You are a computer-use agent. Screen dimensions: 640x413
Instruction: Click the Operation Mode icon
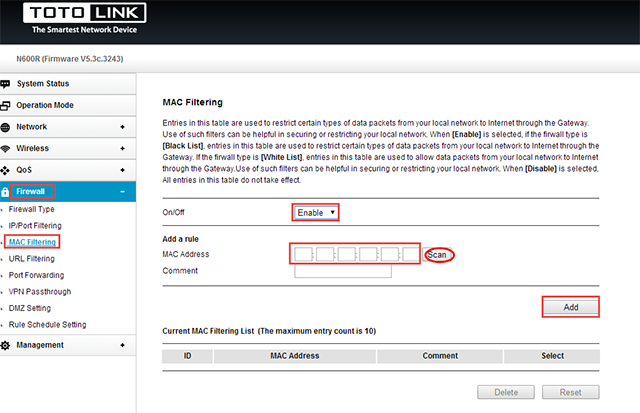coord(5,106)
